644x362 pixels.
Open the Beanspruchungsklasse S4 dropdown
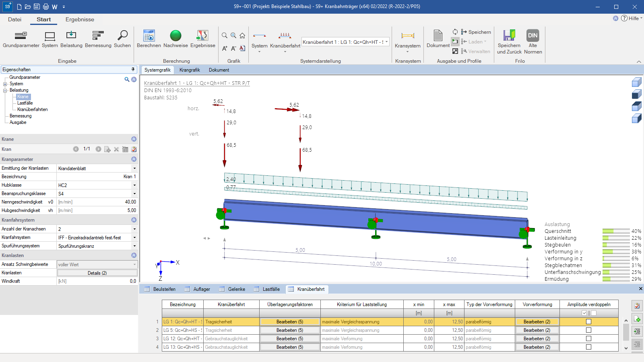[x=134, y=194]
